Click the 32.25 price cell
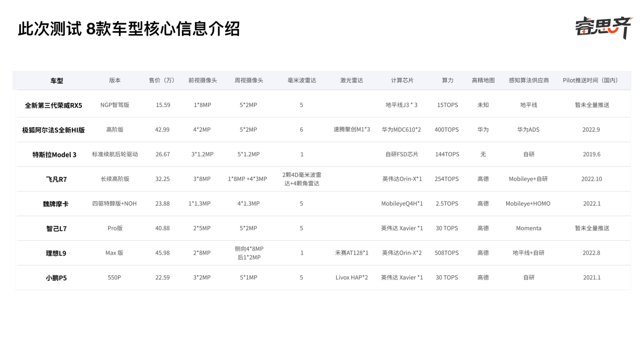Screen dimensions: 644x361 pos(162,179)
